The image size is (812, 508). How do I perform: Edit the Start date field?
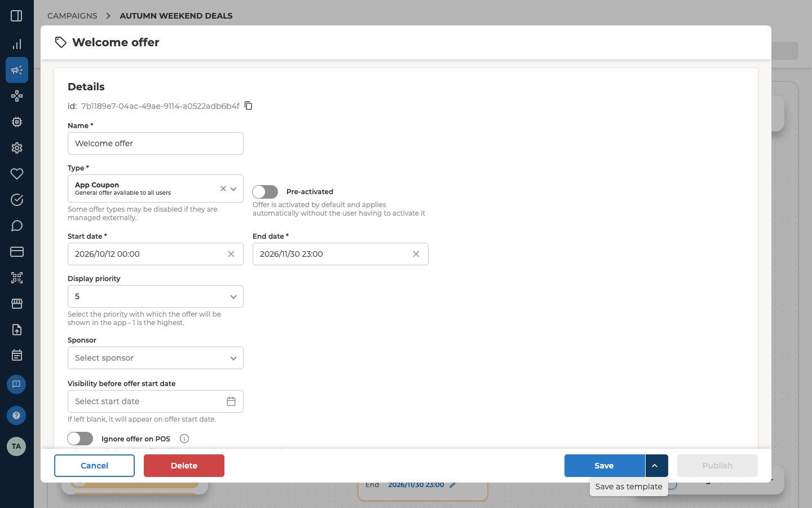pos(156,254)
